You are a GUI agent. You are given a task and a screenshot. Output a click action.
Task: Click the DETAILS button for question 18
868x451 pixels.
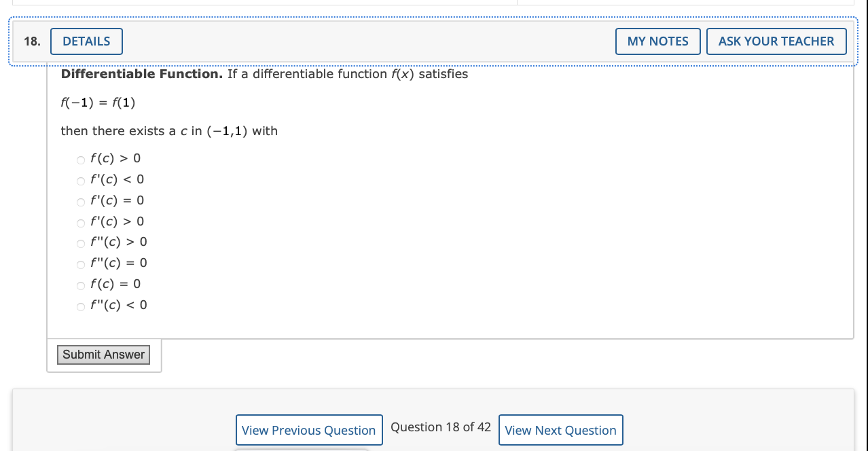click(86, 41)
